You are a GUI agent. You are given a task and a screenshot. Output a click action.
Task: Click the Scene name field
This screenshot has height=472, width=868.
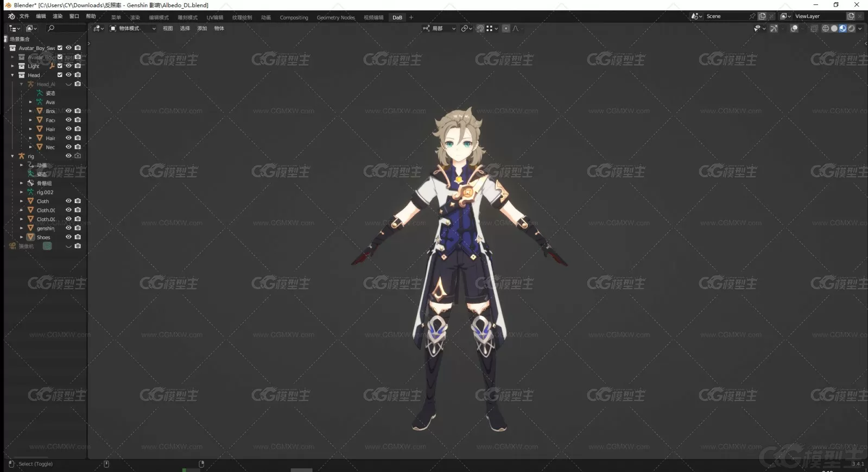(x=726, y=16)
